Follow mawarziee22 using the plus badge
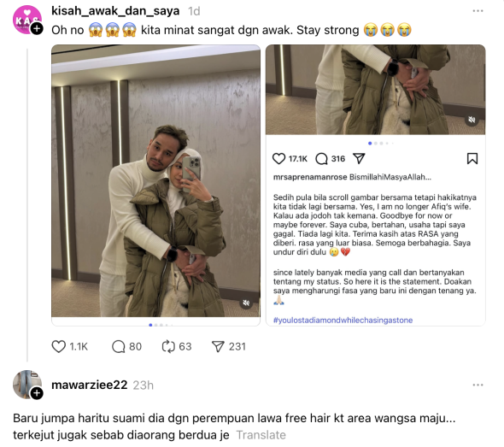 37,392
